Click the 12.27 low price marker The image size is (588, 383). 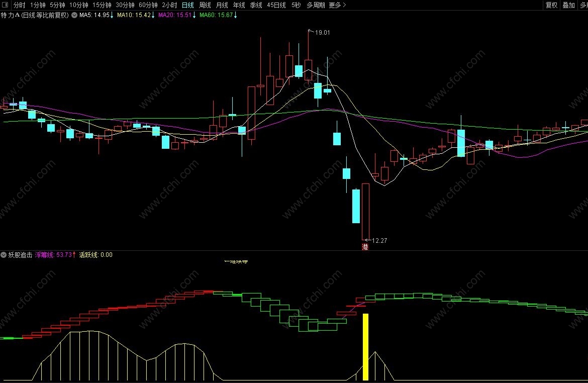379,240
